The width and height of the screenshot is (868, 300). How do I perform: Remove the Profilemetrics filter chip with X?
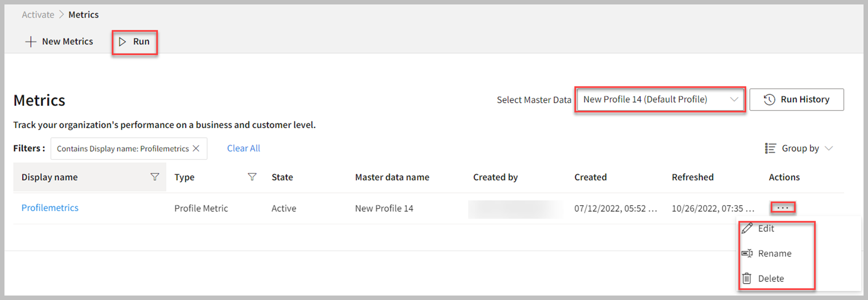pyautogui.click(x=196, y=148)
